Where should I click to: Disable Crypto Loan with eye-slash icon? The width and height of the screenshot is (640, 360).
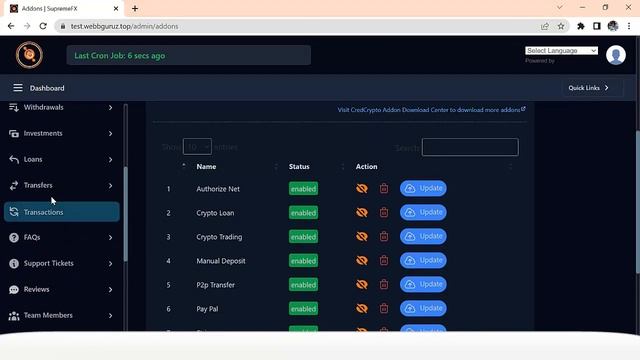click(362, 212)
